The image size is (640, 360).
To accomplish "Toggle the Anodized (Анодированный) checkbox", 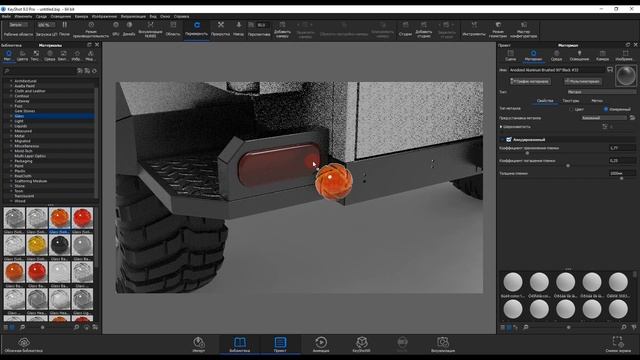I will pyautogui.click(x=509, y=140).
